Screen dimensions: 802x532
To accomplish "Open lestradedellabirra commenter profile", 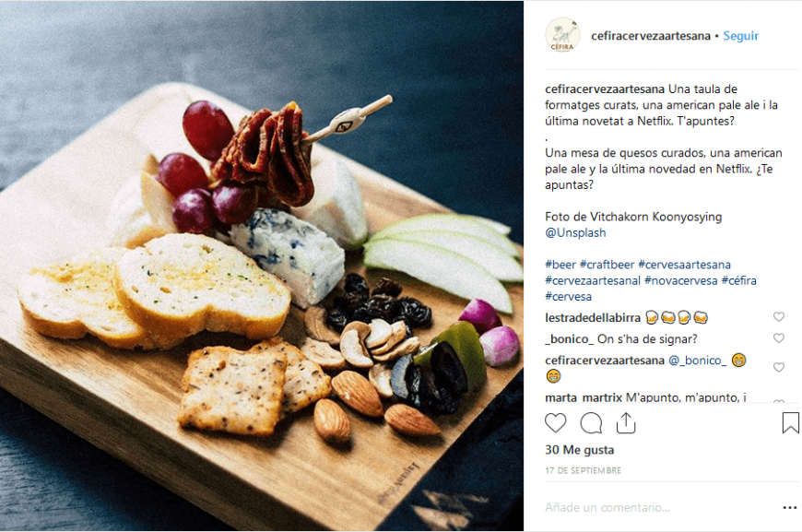I will pos(593,318).
